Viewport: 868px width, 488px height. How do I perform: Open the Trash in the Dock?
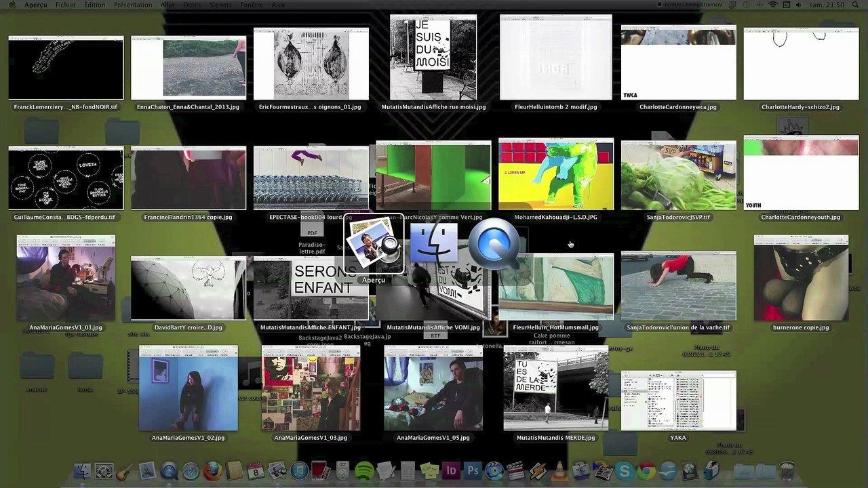coord(787,471)
